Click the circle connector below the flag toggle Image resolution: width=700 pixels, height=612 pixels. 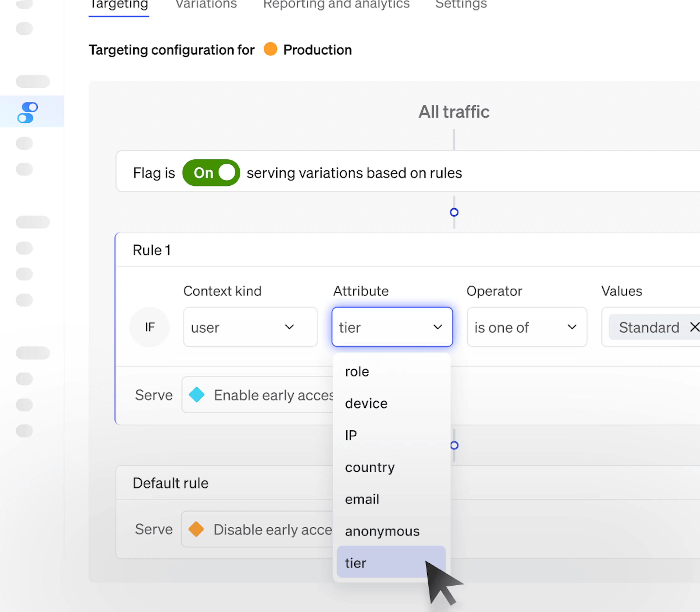[x=454, y=212]
